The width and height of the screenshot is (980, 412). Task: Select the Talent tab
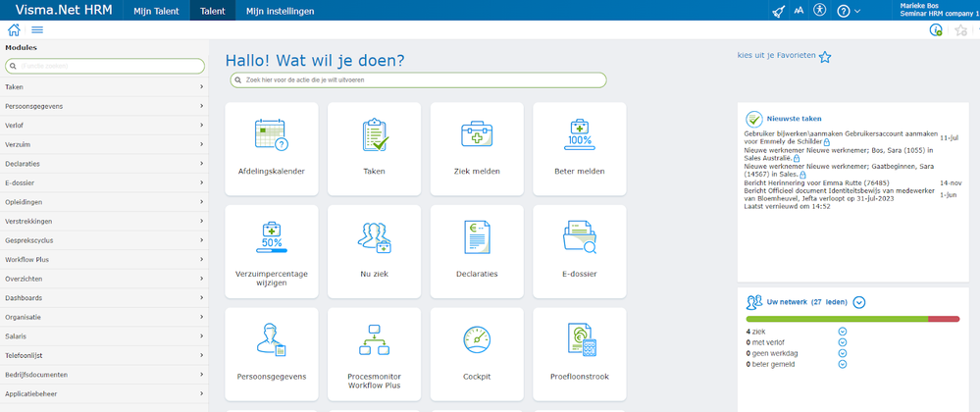(x=213, y=11)
